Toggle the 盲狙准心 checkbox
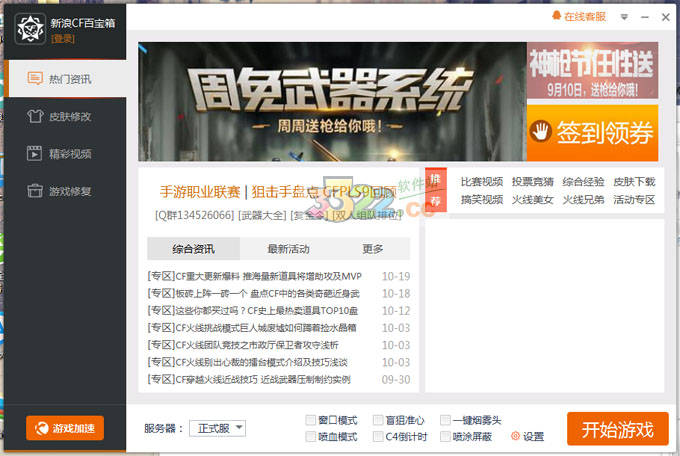 tap(378, 421)
